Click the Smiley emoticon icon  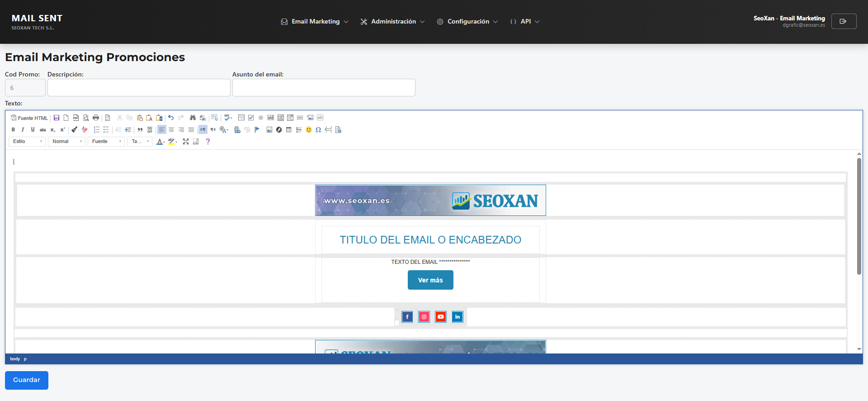point(309,129)
